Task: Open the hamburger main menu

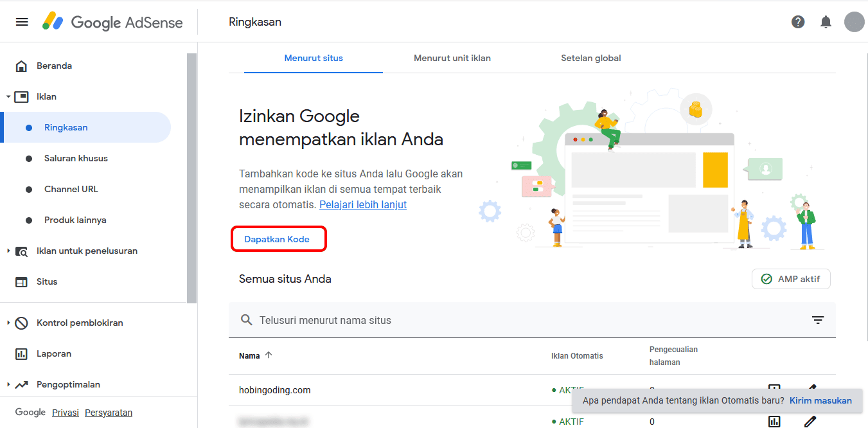Action: click(x=22, y=22)
